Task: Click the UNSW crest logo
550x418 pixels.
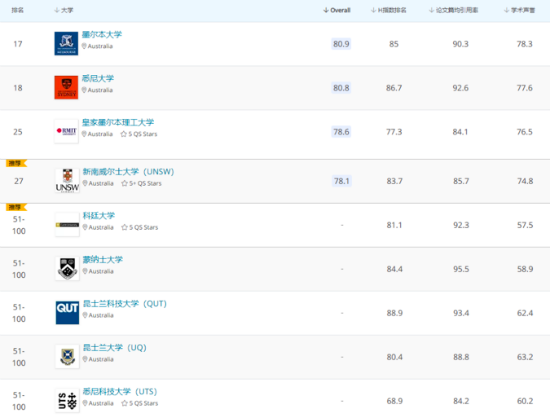Action: [x=67, y=181]
